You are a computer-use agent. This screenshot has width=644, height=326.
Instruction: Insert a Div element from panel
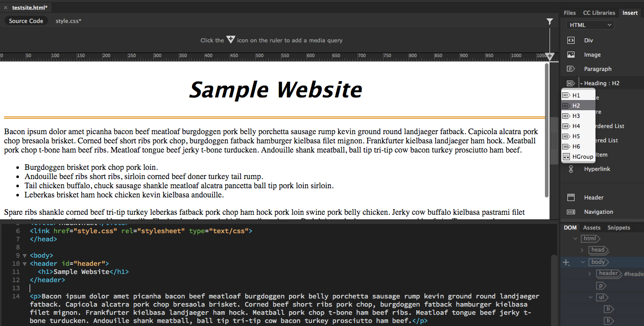pos(588,40)
